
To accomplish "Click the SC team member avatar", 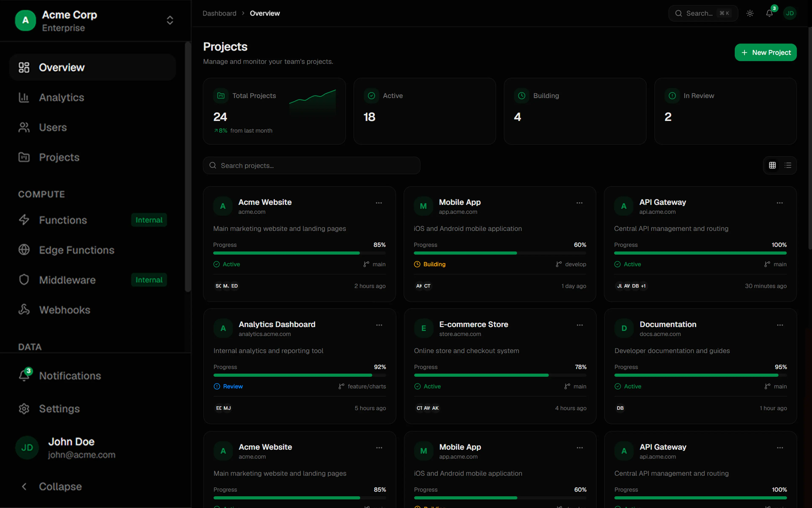I will click(218, 286).
